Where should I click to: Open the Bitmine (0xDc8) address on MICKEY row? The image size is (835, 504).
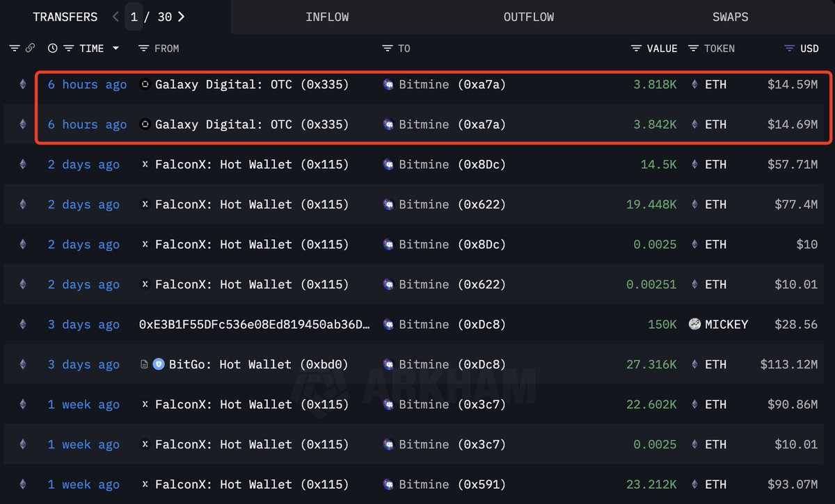point(452,325)
